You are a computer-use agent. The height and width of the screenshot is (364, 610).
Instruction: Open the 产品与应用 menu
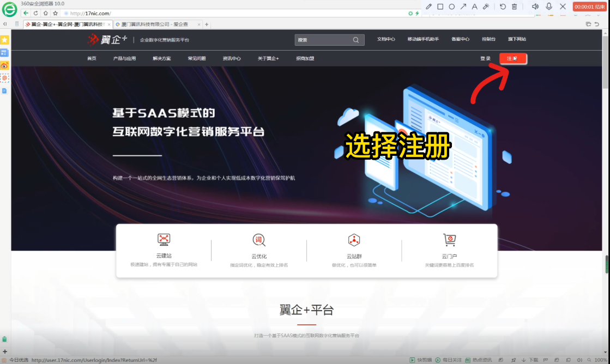pyautogui.click(x=124, y=59)
